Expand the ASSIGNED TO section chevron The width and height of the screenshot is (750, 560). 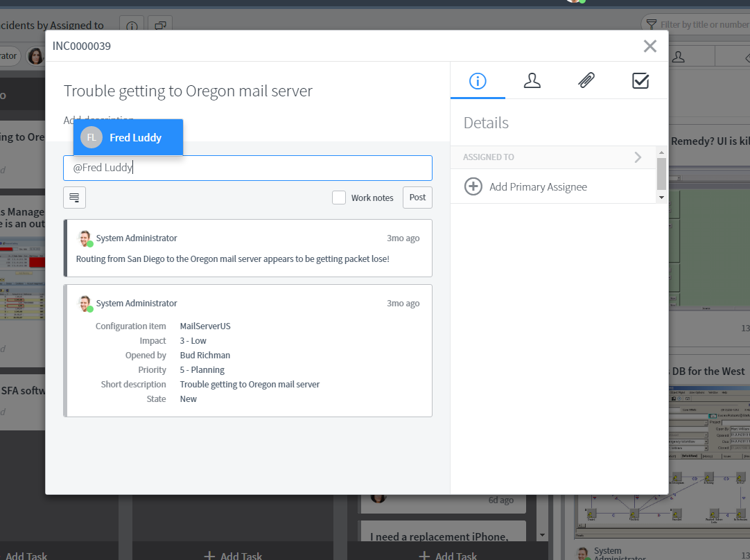tap(638, 157)
